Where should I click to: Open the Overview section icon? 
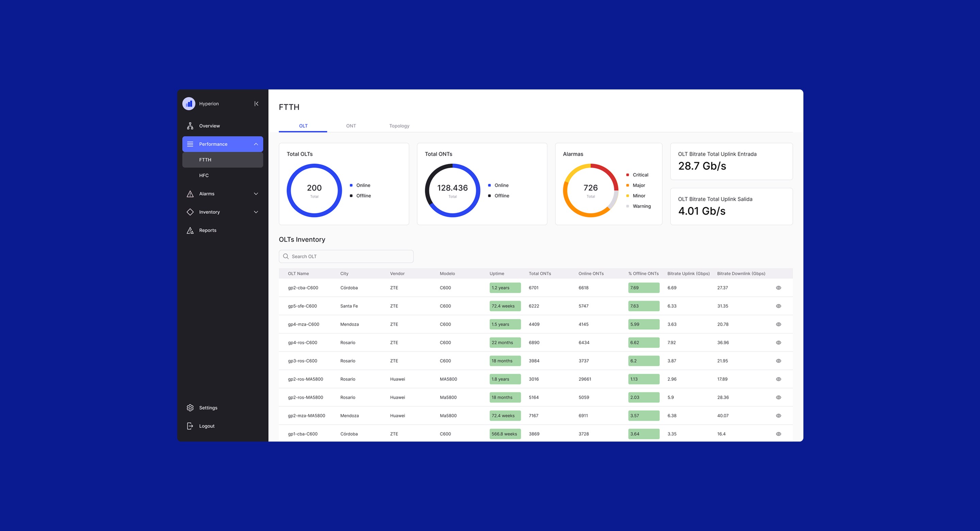(190, 126)
